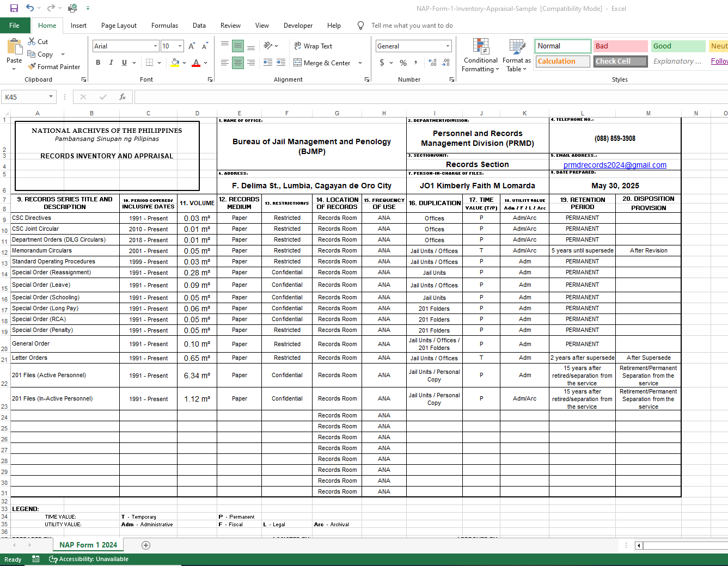The image size is (728, 566).
Task: Toggle Align Left horizontal alignment
Action: click(225, 63)
